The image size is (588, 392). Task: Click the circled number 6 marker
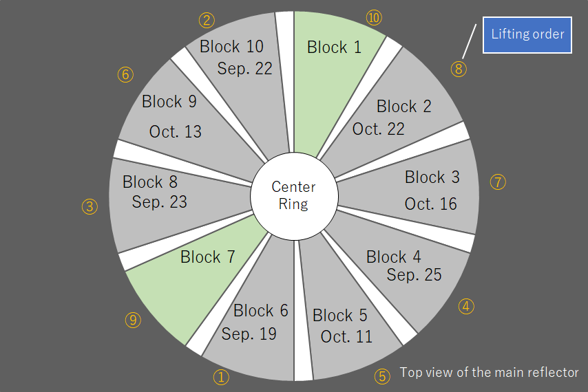[125, 74]
